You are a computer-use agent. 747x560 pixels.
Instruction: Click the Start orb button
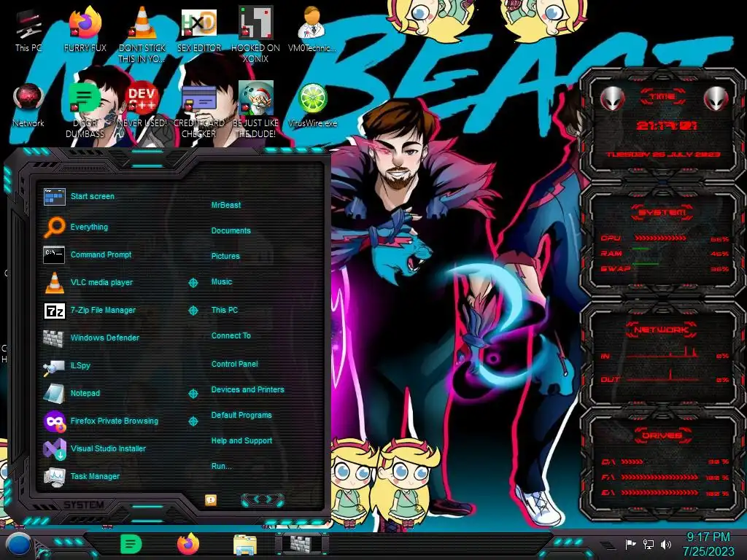19,545
